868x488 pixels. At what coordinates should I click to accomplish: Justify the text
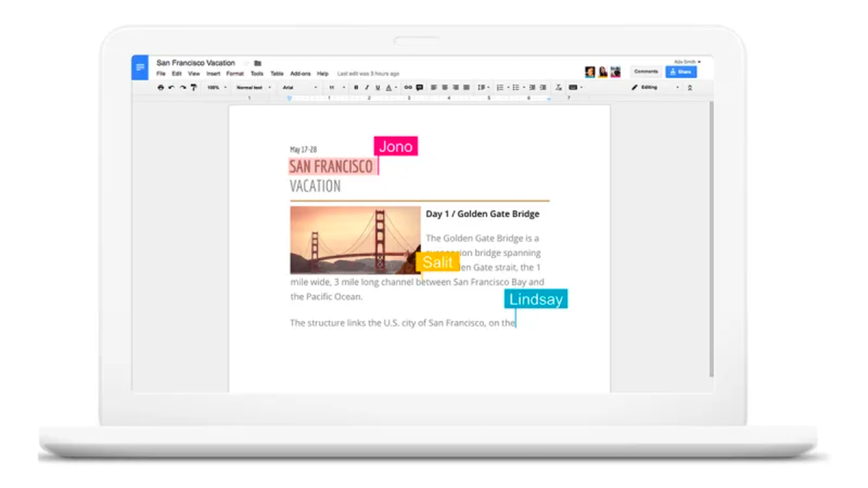pos(467,87)
